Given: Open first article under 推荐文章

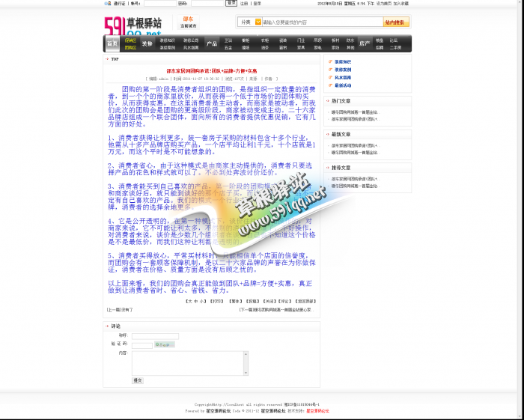Looking at the screenshot, I should [x=356, y=179].
